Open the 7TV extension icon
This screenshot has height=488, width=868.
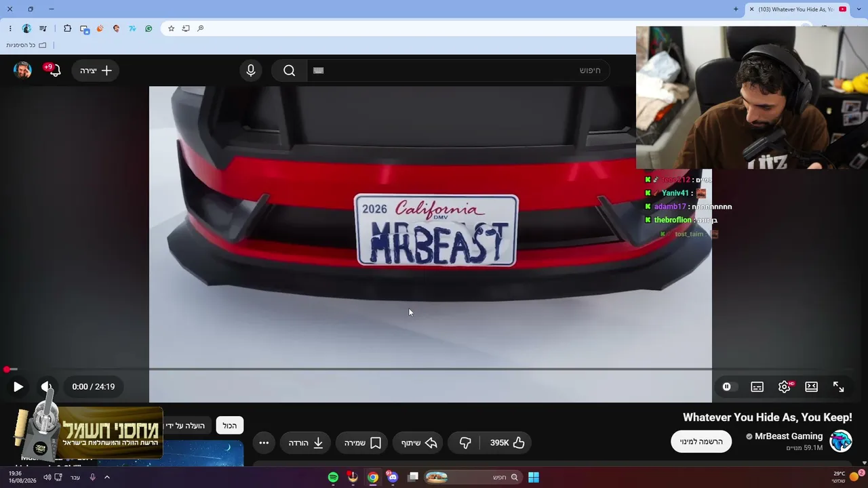132,28
